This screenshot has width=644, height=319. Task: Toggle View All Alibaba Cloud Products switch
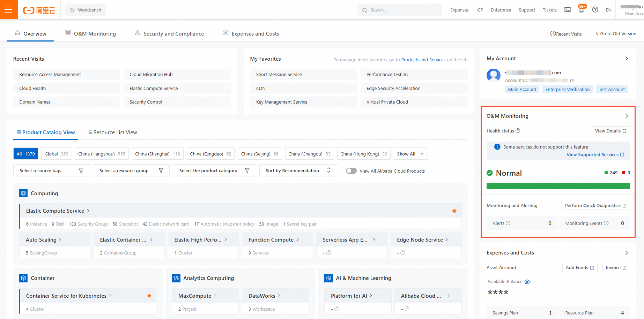click(x=351, y=171)
